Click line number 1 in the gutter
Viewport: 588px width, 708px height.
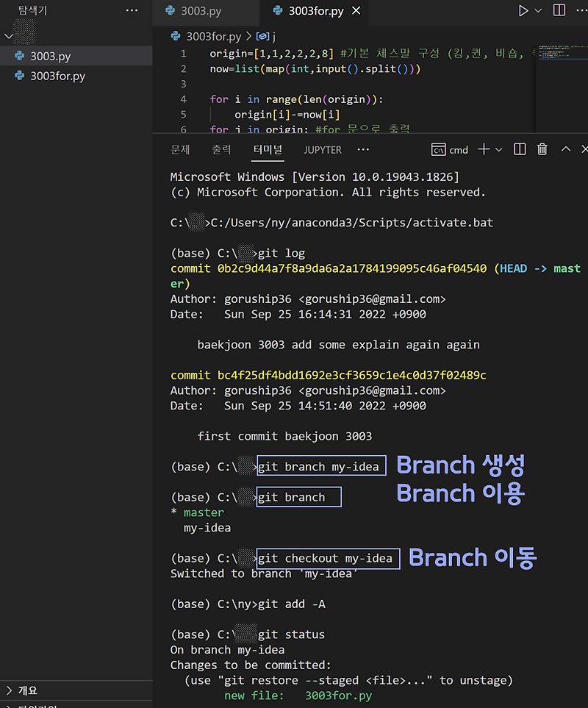click(183, 54)
